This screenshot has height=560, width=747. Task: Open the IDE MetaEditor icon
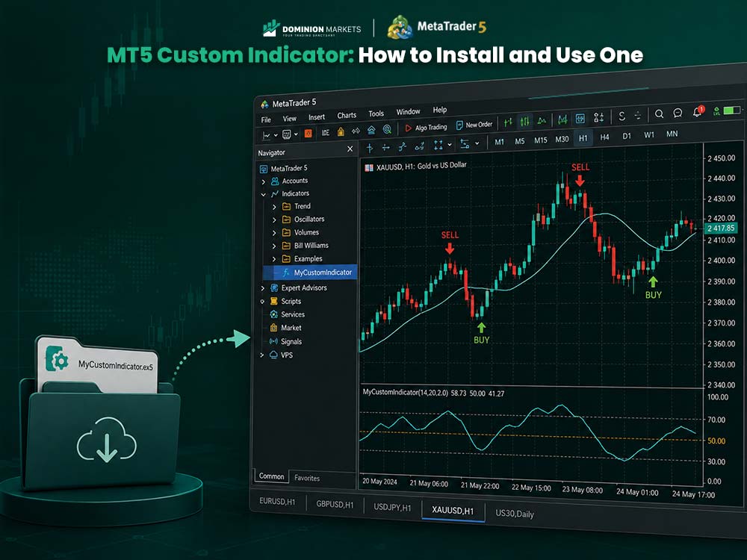[x=326, y=133]
